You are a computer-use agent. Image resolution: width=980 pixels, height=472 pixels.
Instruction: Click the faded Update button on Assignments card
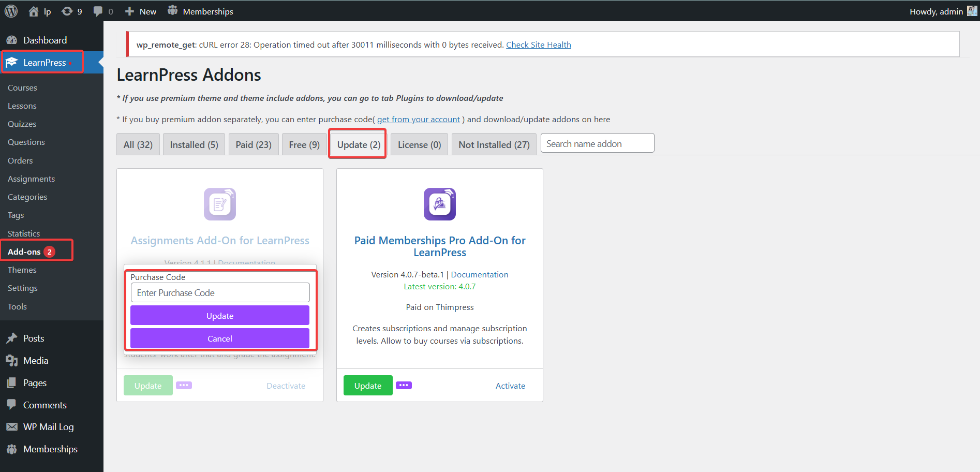148,385
